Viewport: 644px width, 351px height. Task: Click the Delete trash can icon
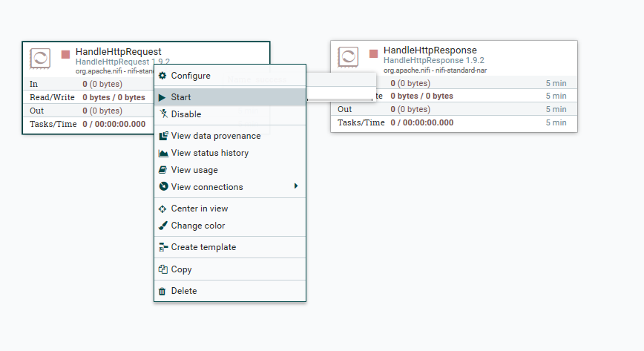pos(162,291)
